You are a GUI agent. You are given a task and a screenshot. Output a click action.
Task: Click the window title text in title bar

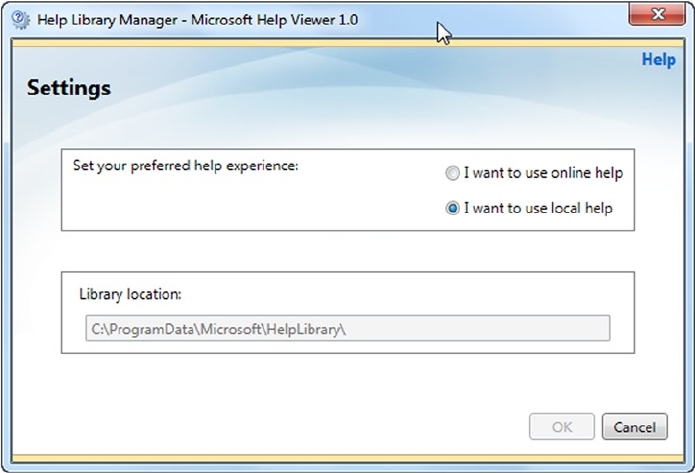click(x=197, y=20)
